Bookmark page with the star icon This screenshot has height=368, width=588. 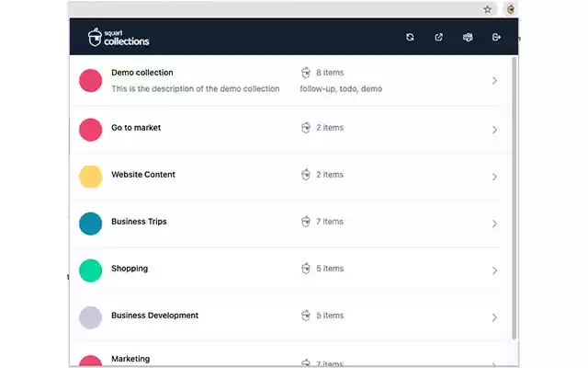point(487,9)
